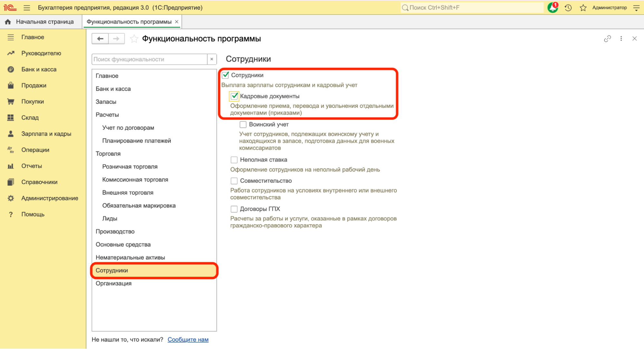Viewport: 644px width, 349px height.
Task: Open the three-dot more options menu
Action: [621, 39]
